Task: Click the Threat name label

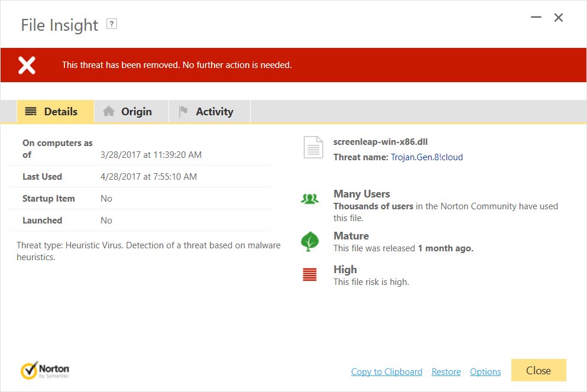Action: pyautogui.click(x=361, y=157)
